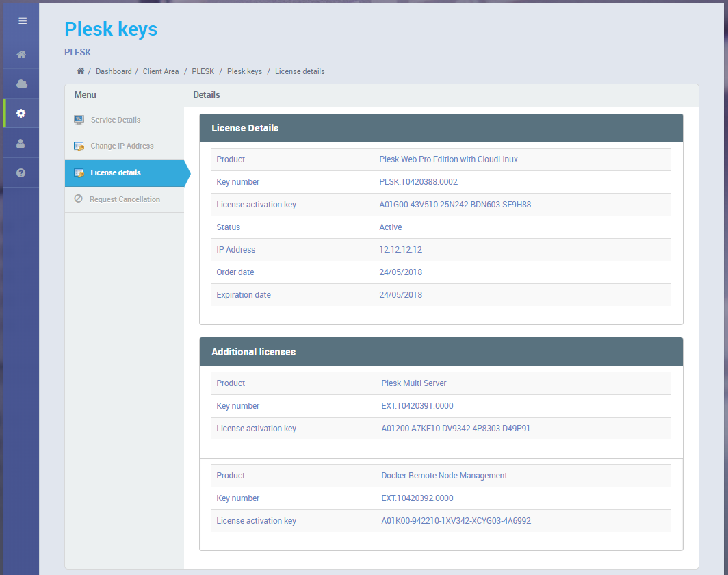This screenshot has width=728, height=575.
Task: Open the user account icon in the sidebar
Action: point(21,144)
